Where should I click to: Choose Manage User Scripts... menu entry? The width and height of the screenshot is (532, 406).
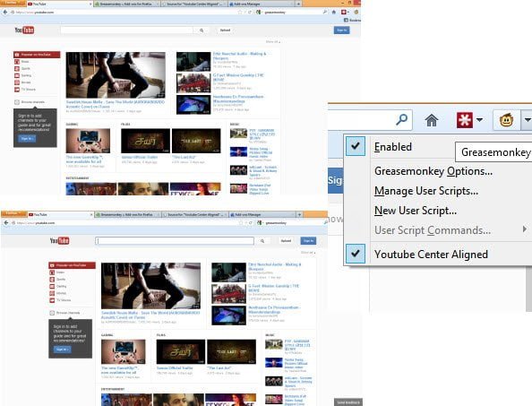[x=426, y=191]
